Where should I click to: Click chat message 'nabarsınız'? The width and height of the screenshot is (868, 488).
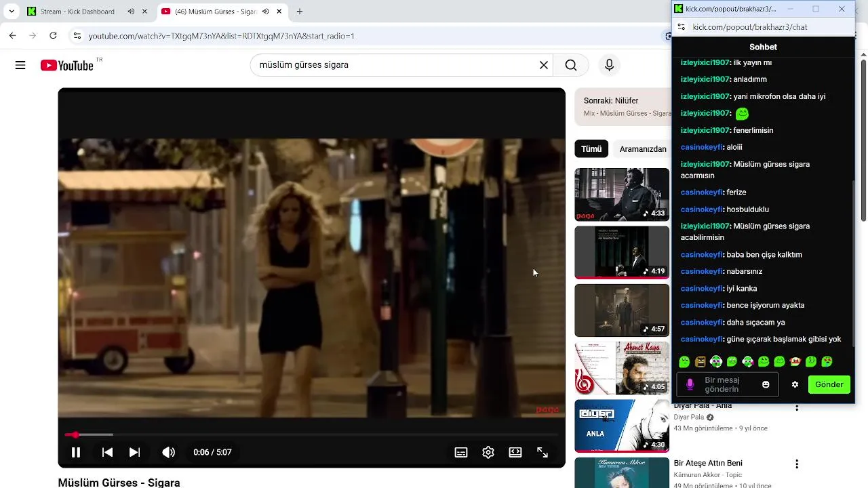pos(744,271)
